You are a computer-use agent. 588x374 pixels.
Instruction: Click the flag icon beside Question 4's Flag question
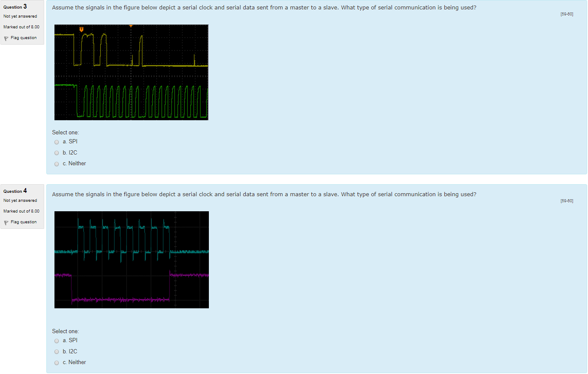[x=6, y=222]
